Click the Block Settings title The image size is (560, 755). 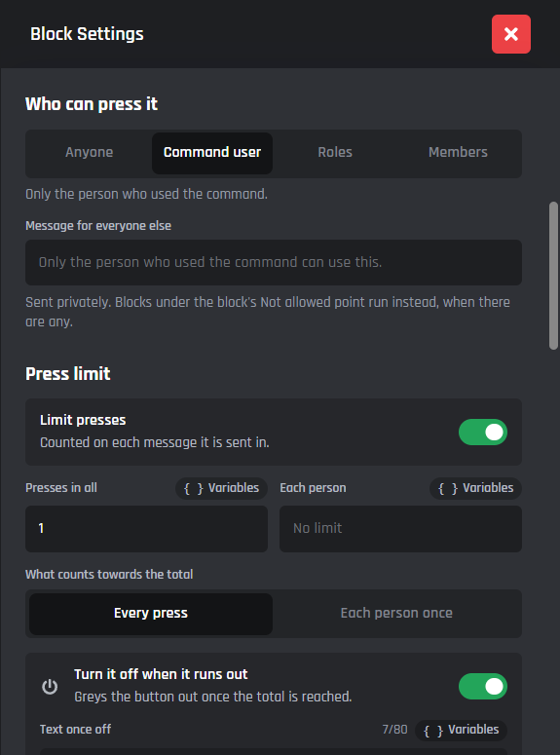[x=87, y=34]
